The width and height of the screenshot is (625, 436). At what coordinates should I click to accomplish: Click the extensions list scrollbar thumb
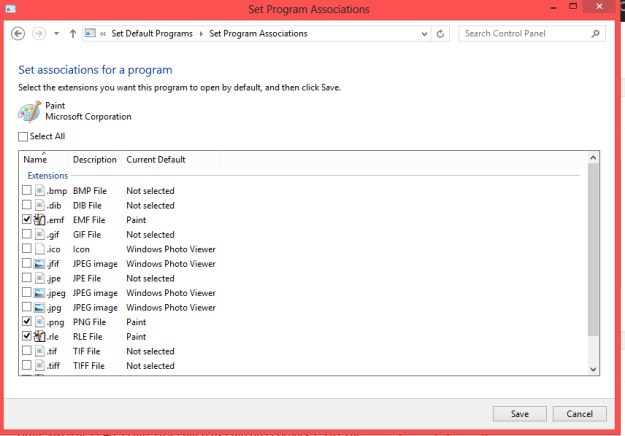pos(593,249)
